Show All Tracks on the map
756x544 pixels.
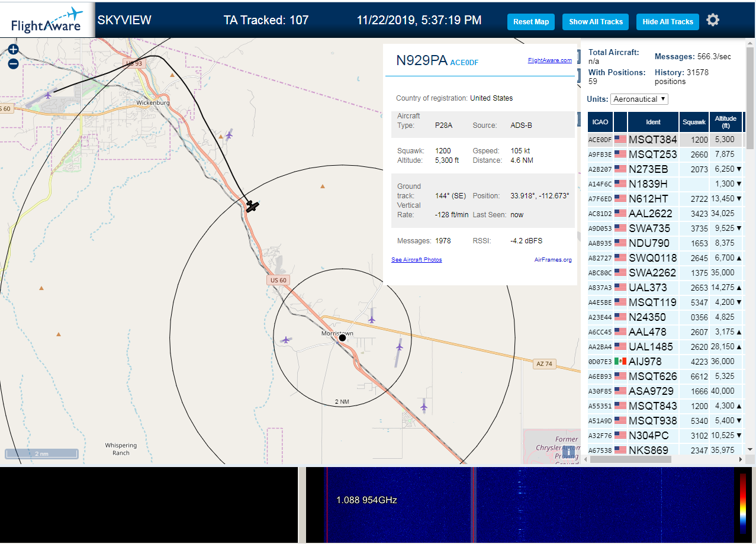[596, 22]
